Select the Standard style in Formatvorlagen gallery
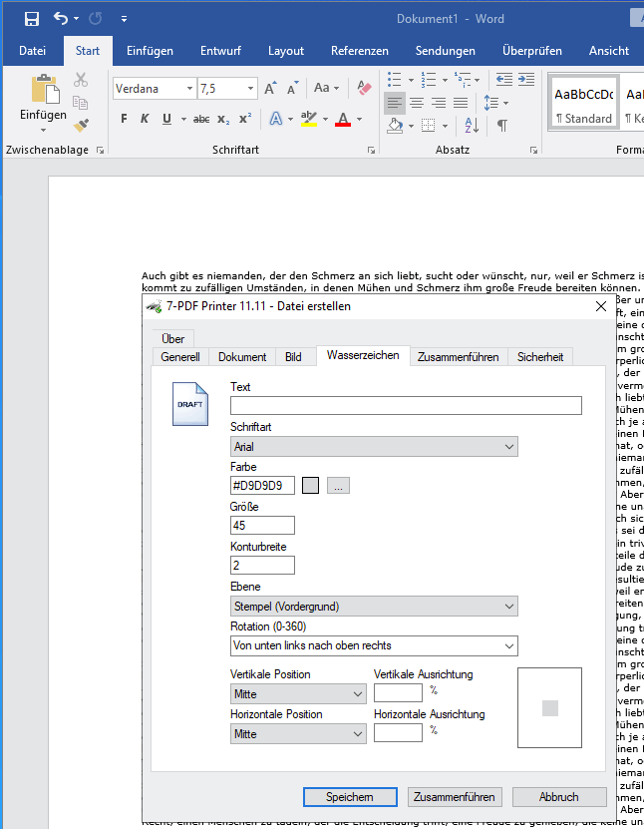Screen dimensions: 644x829 click(x=583, y=104)
